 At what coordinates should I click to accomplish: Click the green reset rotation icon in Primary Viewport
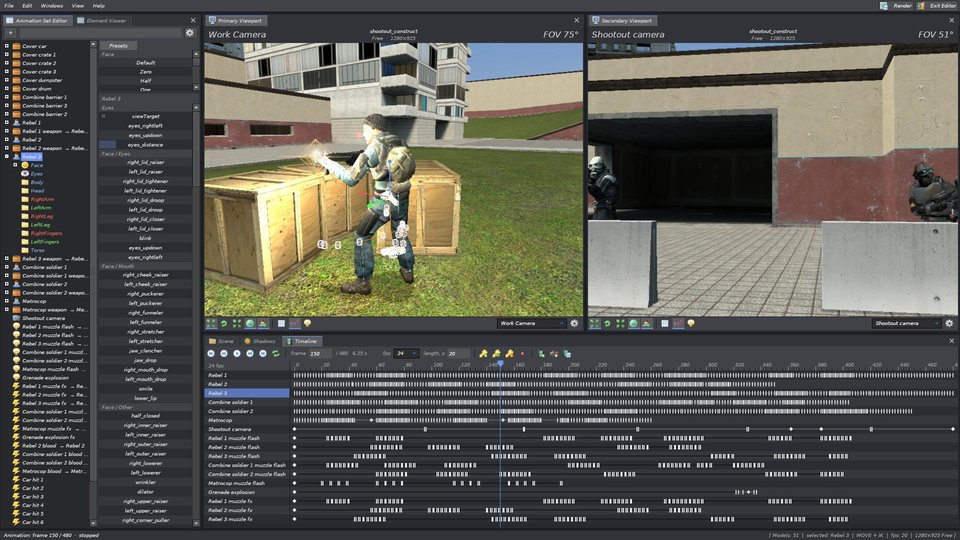pyautogui.click(x=223, y=323)
